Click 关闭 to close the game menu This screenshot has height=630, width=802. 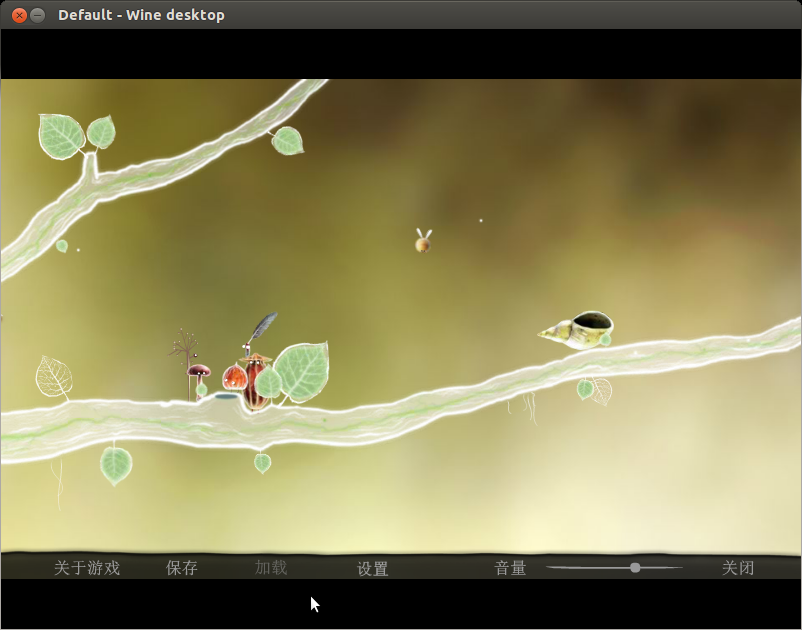point(738,568)
